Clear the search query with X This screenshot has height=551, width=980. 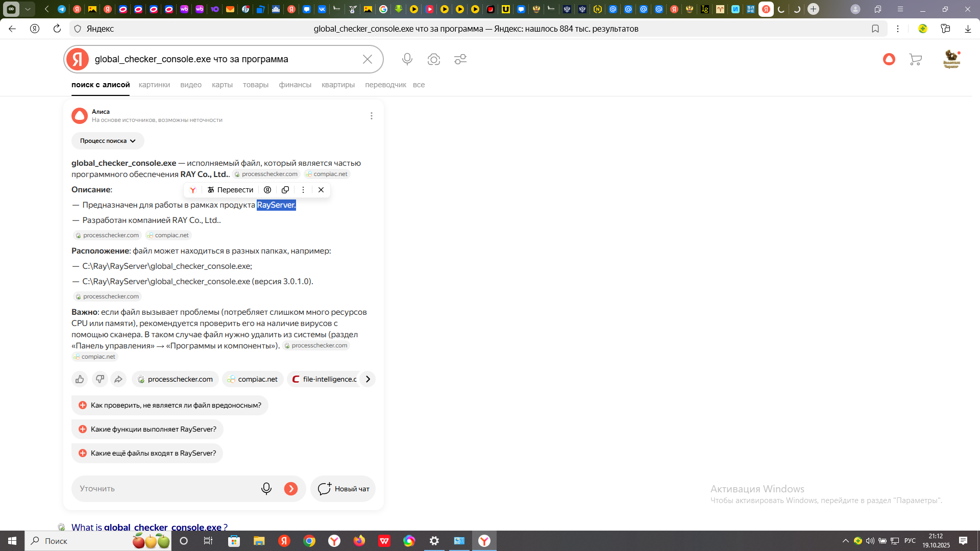pyautogui.click(x=367, y=59)
